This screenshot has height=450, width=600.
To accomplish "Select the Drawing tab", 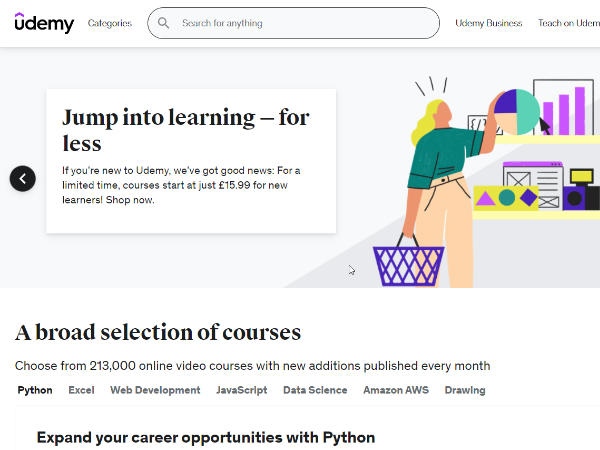I will point(465,390).
